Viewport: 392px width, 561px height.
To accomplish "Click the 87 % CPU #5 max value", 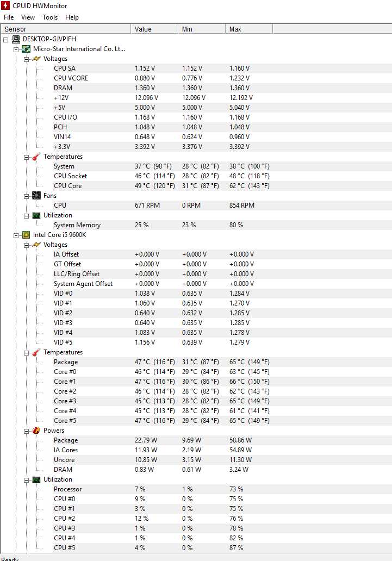I will tap(237, 548).
